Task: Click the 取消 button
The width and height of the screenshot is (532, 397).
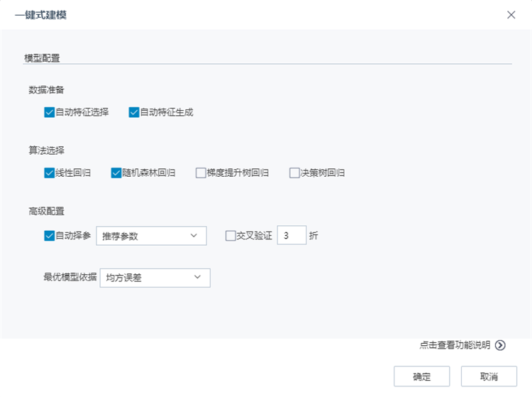Action: [x=489, y=376]
